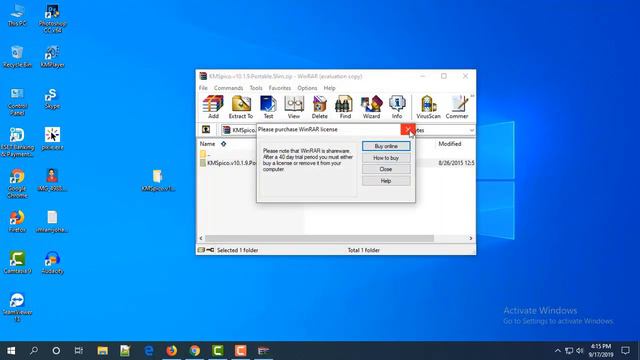
Task: Click the How to buy button
Action: pos(386,158)
